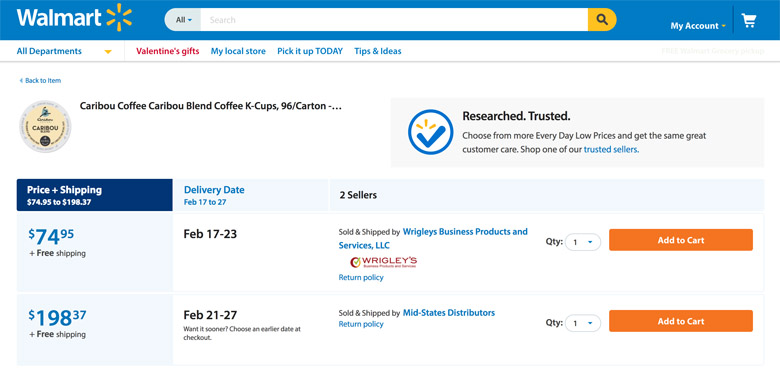The width and height of the screenshot is (780, 379).
Task: Open Mid-States Distributors seller page
Action: coord(449,313)
